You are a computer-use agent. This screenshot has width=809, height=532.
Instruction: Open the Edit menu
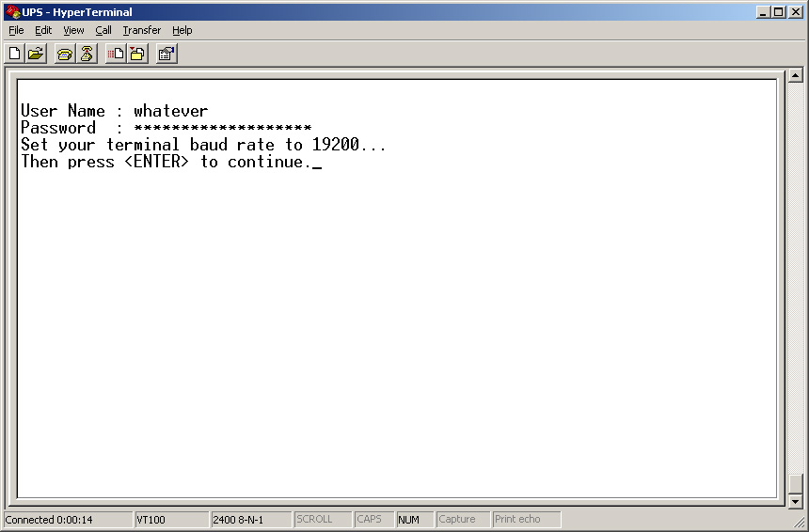(43, 30)
